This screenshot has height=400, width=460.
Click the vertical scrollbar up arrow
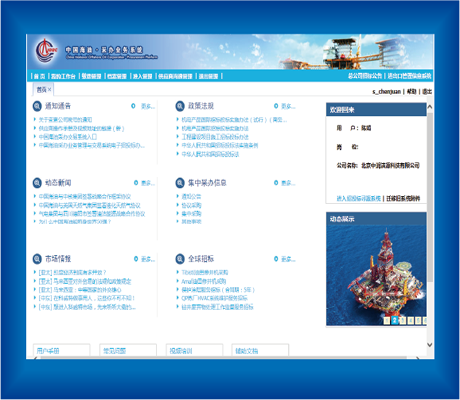pos(430,107)
